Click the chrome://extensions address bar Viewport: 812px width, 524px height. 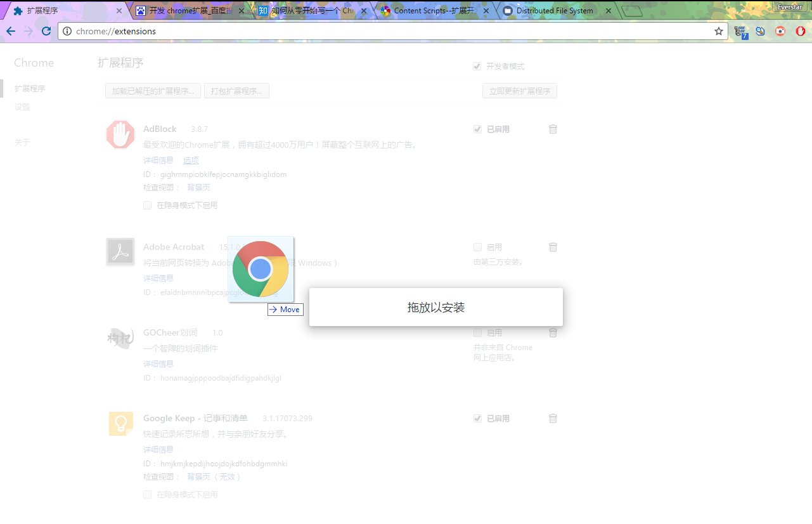coord(393,31)
